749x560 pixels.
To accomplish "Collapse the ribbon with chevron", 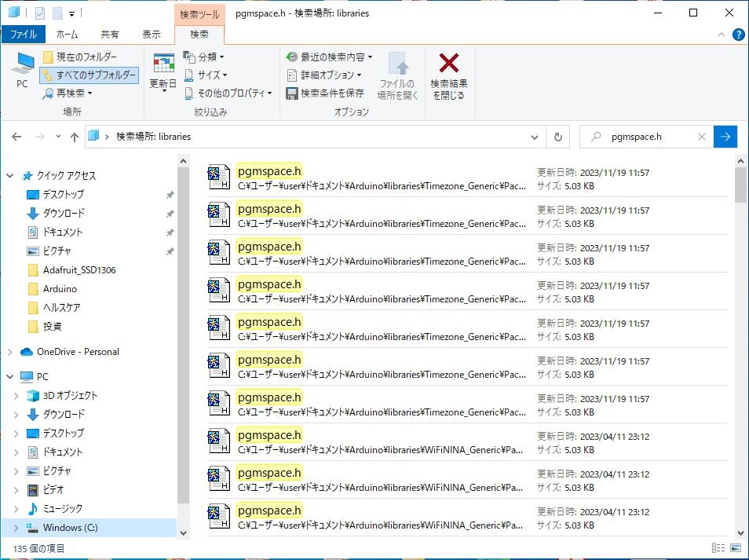I will point(722,35).
